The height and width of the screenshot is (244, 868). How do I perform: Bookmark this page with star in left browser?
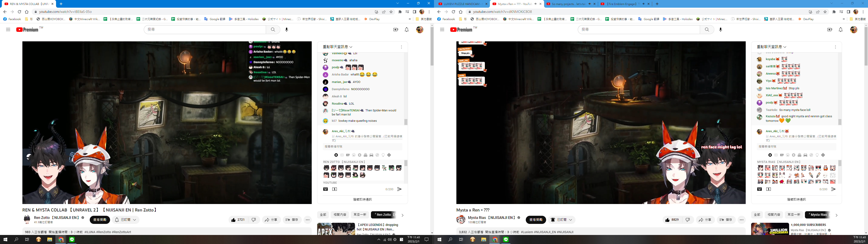(391, 12)
